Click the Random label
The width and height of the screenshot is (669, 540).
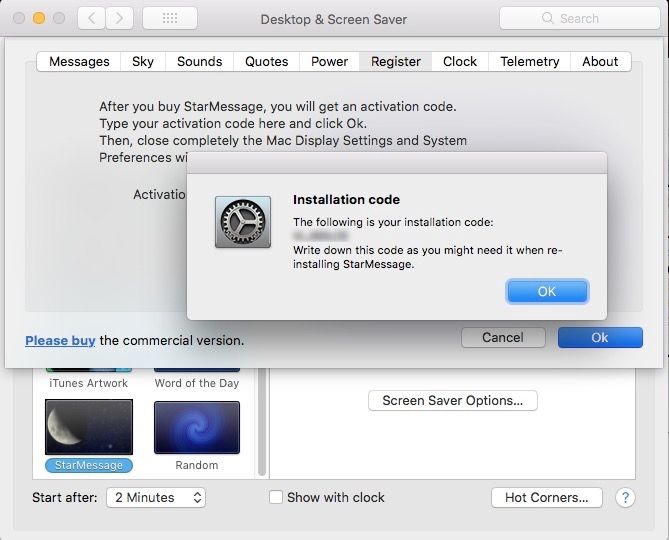(x=197, y=465)
